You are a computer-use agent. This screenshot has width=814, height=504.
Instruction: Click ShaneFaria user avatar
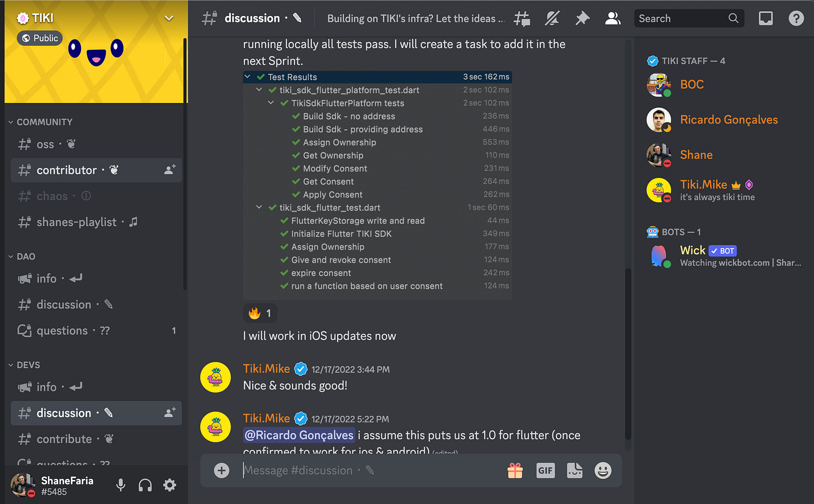pyautogui.click(x=23, y=484)
